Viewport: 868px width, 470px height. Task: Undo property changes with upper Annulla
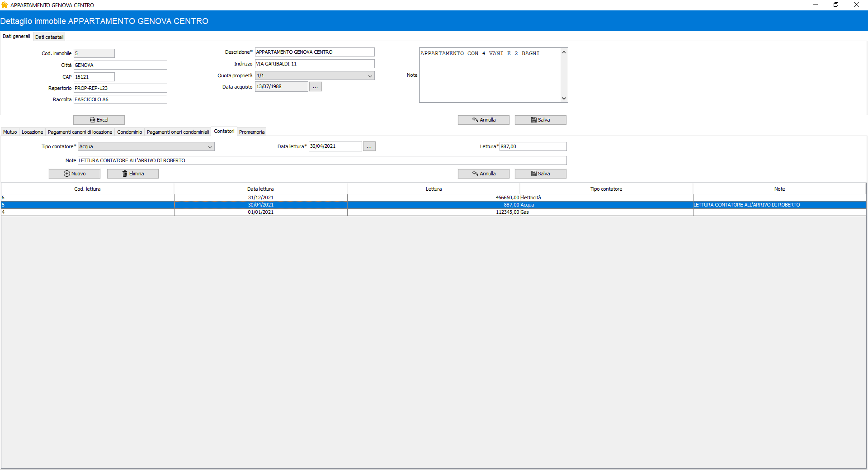[x=483, y=120]
